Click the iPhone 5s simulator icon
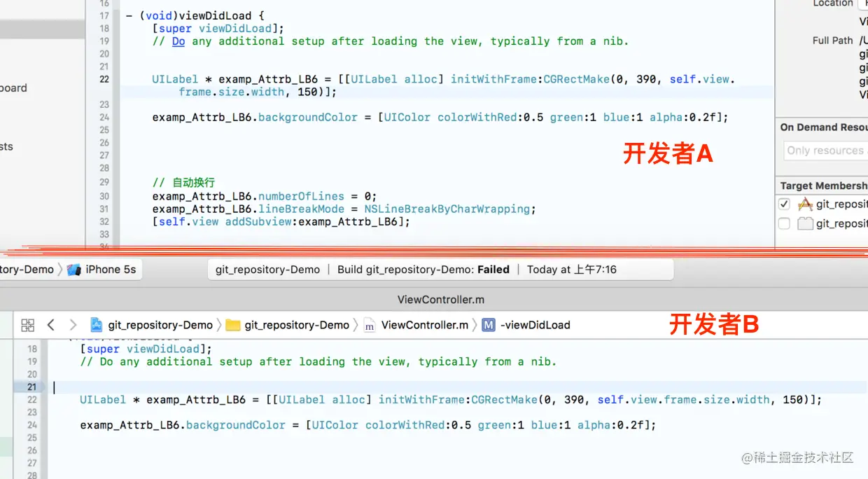The height and width of the screenshot is (479, 868). (74, 270)
